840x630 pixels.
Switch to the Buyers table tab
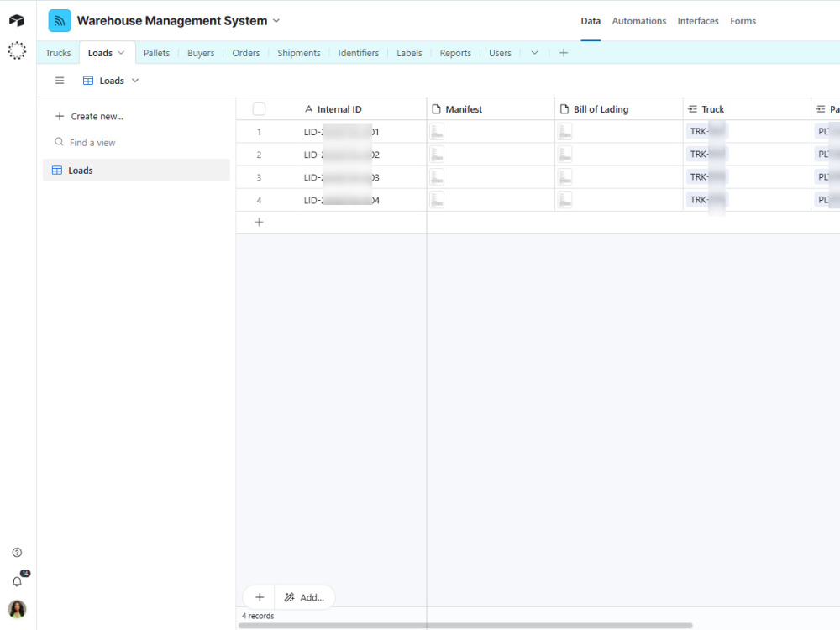coord(201,53)
